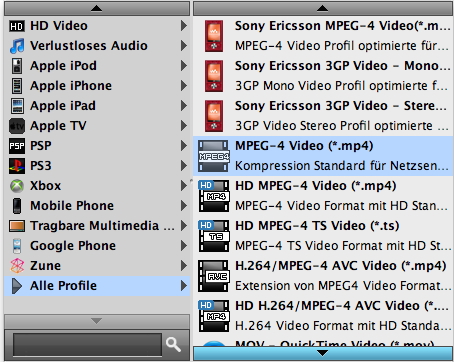Screen dimensions: 454x362
Task: Click the profile list scroll-up arrow bar
Action: pyautogui.click(x=323, y=8)
